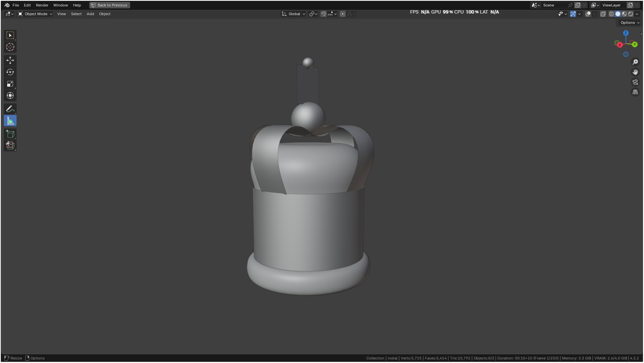Click the green Y axis on gizmo

tap(634, 44)
